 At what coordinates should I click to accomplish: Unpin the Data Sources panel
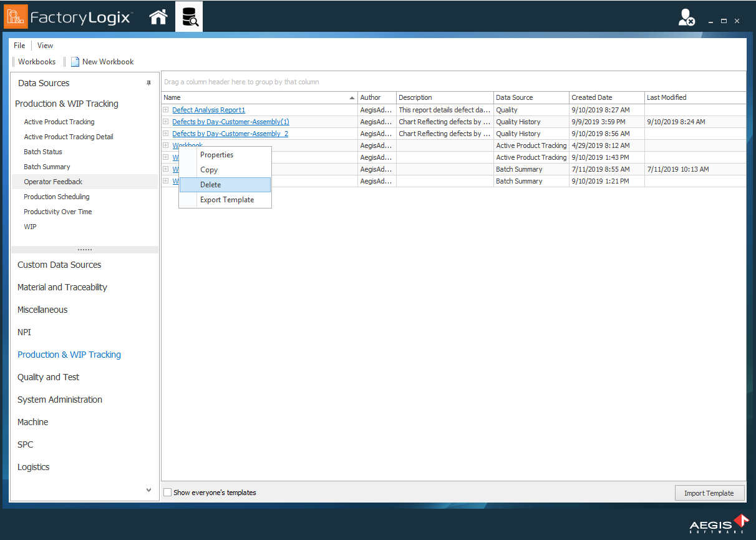(x=148, y=83)
